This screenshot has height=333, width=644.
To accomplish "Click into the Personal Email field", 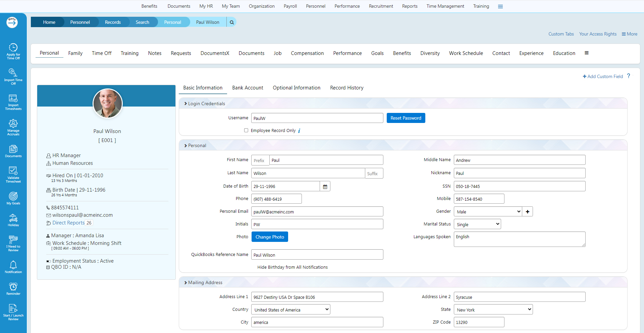I will (x=317, y=212).
